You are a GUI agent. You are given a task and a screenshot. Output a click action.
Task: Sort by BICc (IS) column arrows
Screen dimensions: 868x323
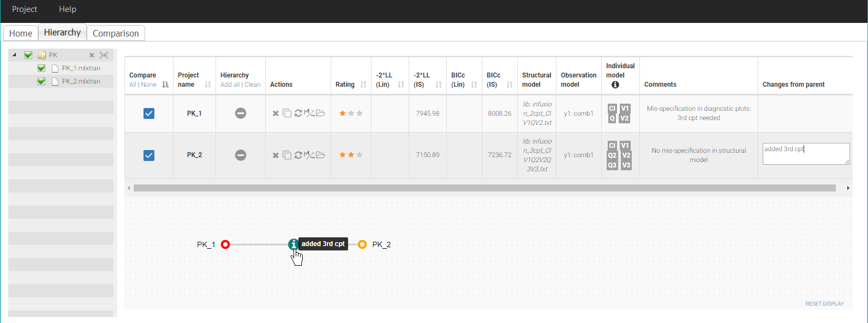tap(510, 85)
